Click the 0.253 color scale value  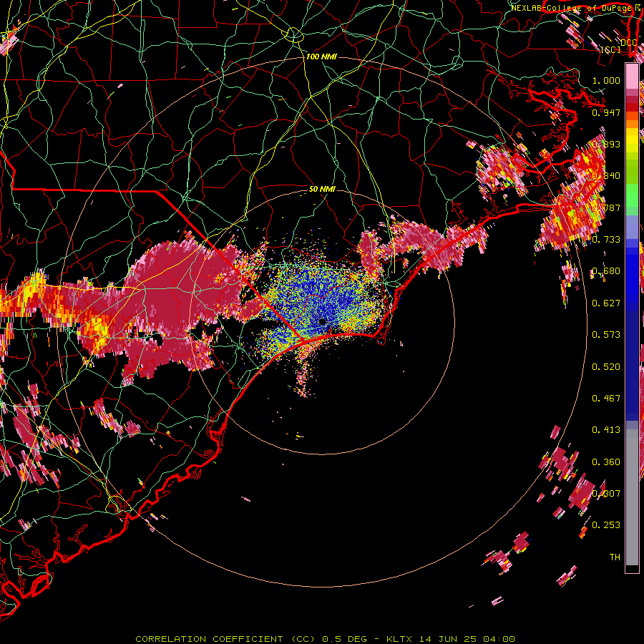point(606,525)
